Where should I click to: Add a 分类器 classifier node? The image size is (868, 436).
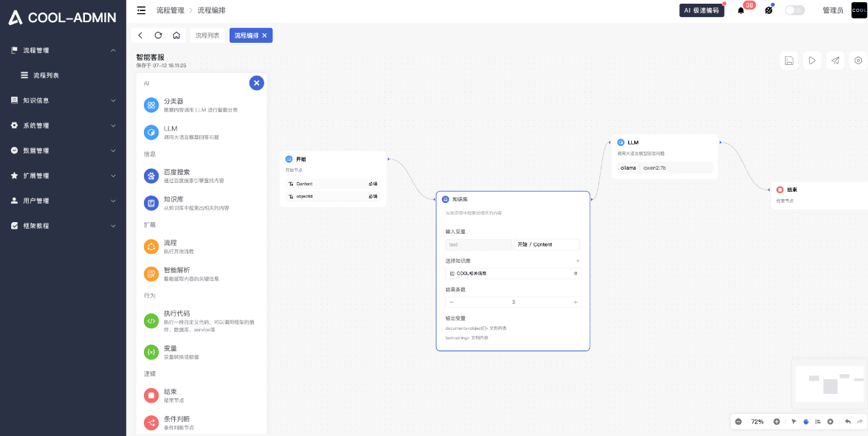click(x=201, y=105)
